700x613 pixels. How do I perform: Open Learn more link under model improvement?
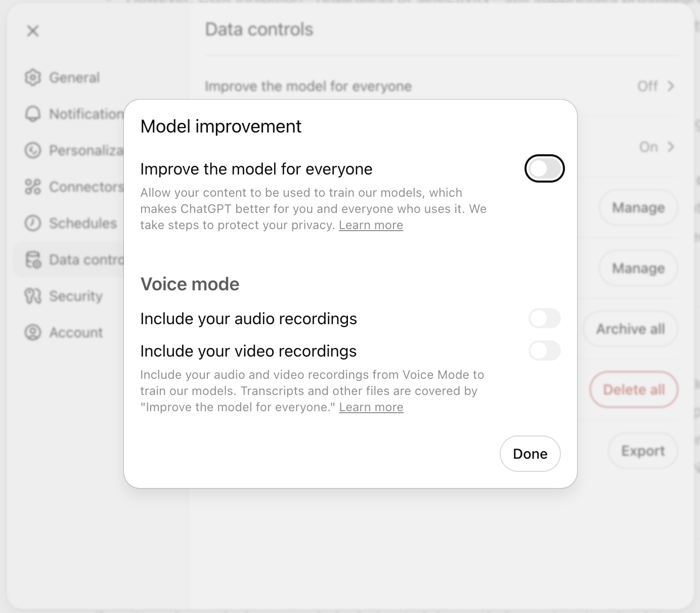click(x=371, y=225)
